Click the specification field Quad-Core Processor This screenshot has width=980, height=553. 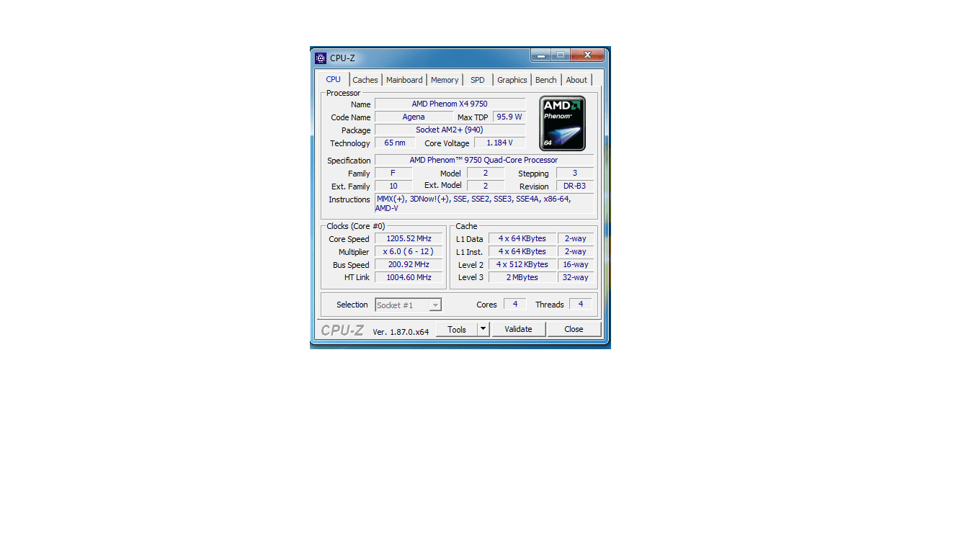(484, 160)
